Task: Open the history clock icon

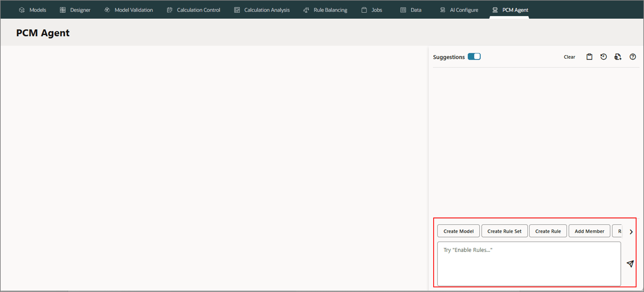Action: 603,57
